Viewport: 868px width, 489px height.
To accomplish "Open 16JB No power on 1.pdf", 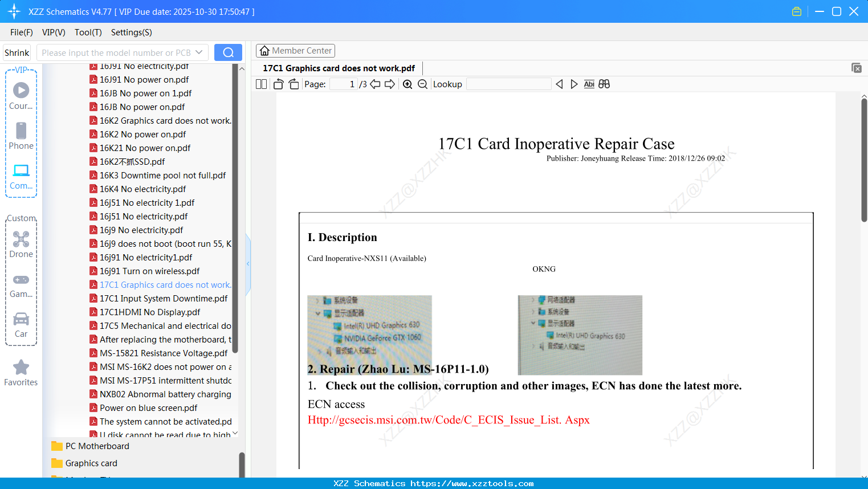I will 145,93.
